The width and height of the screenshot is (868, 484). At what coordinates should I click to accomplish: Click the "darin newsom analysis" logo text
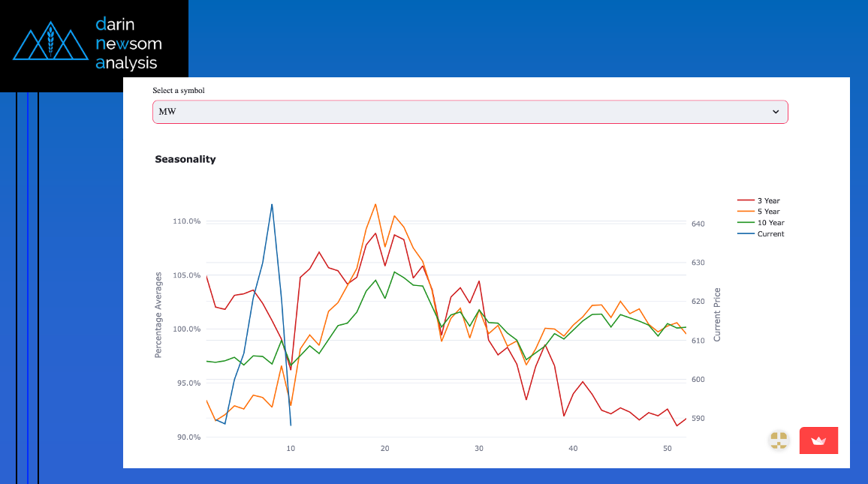(x=128, y=44)
